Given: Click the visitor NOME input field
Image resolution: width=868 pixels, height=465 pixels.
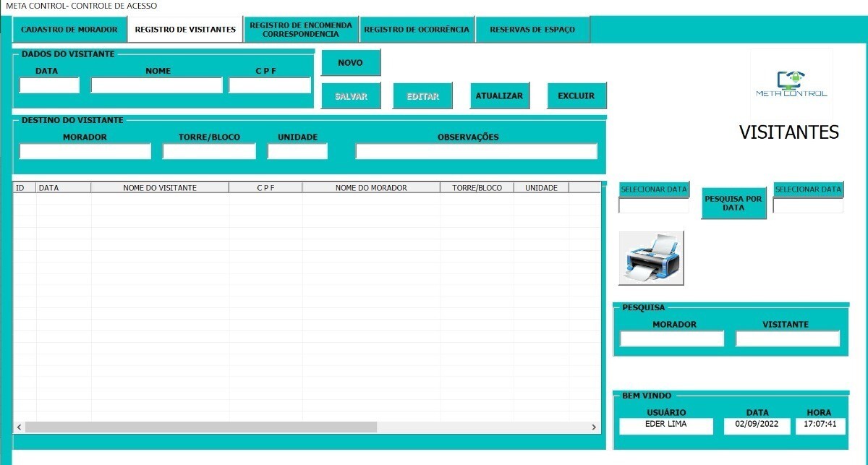Looking at the screenshot, I should coord(157,85).
